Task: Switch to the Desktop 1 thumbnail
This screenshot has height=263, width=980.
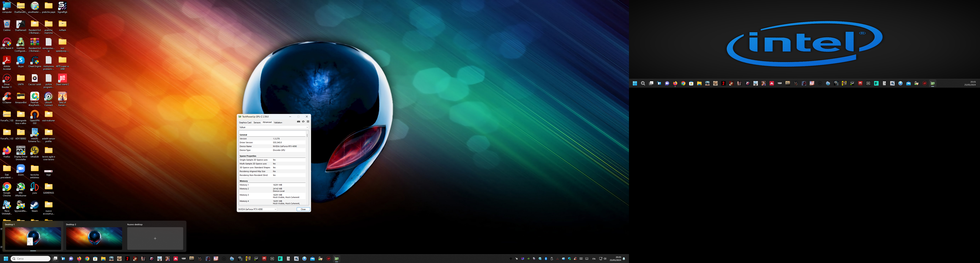Action: (x=33, y=238)
